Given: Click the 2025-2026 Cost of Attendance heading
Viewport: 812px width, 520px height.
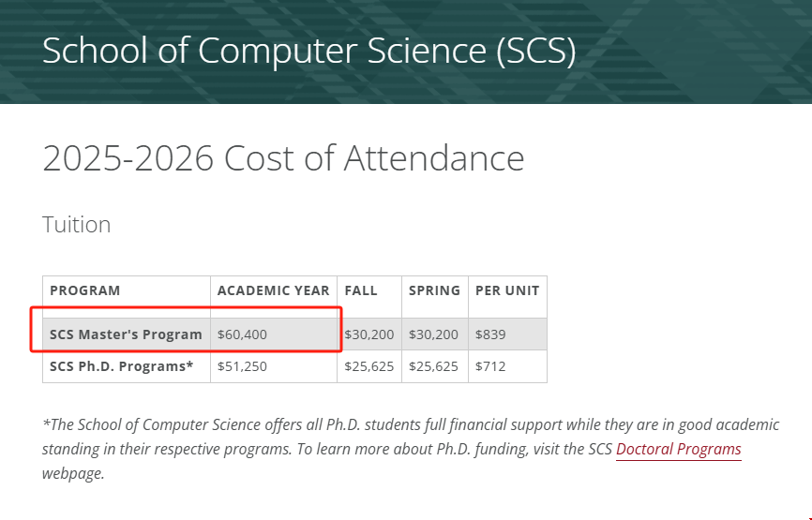Looking at the screenshot, I should 283,157.
